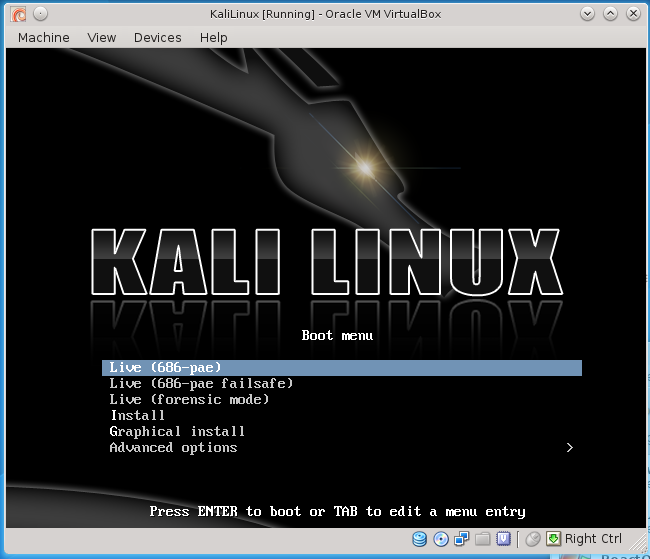The width and height of the screenshot is (650, 559).
Task: Click the optical disc (CD/DVD) status icon
Action: [x=441, y=539]
